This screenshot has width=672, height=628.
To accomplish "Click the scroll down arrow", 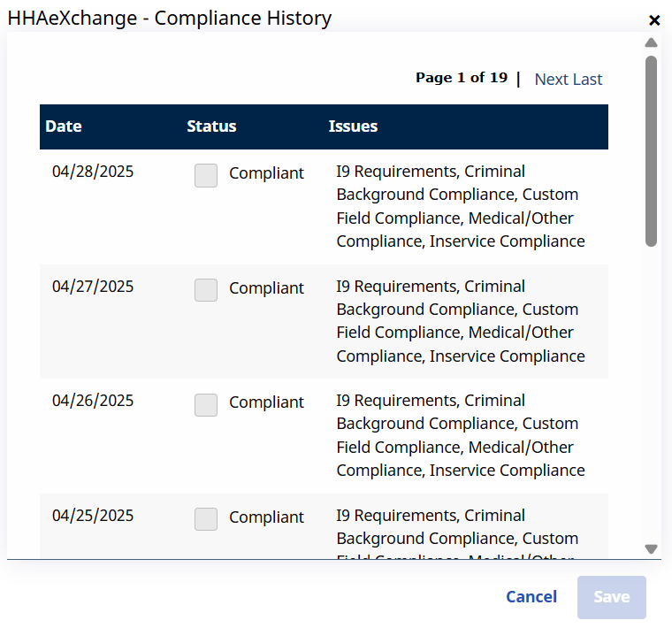I will [652, 549].
